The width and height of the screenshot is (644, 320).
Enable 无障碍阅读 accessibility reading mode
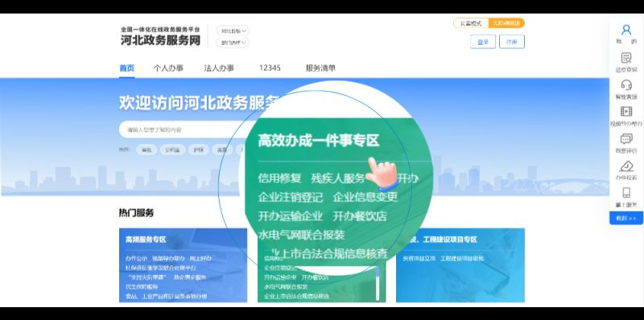tap(506, 23)
